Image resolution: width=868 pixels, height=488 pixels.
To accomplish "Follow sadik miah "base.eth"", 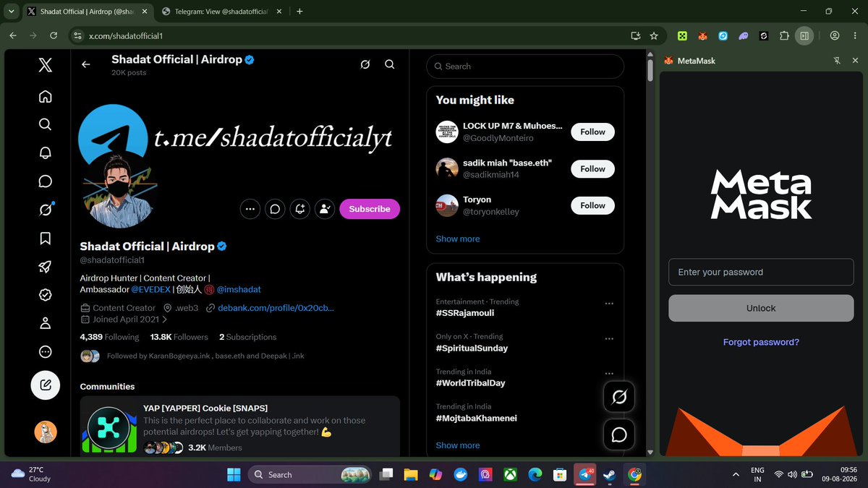I will pyautogui.click(x=592, y=168).
